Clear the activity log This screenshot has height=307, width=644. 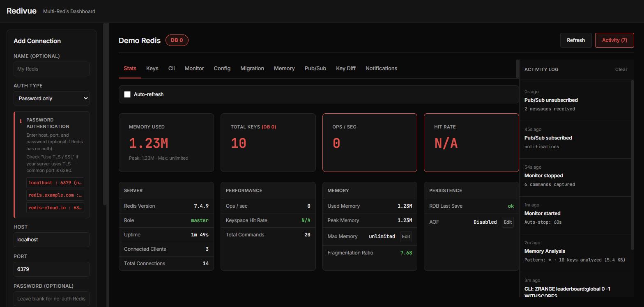(x=621, y=69)
